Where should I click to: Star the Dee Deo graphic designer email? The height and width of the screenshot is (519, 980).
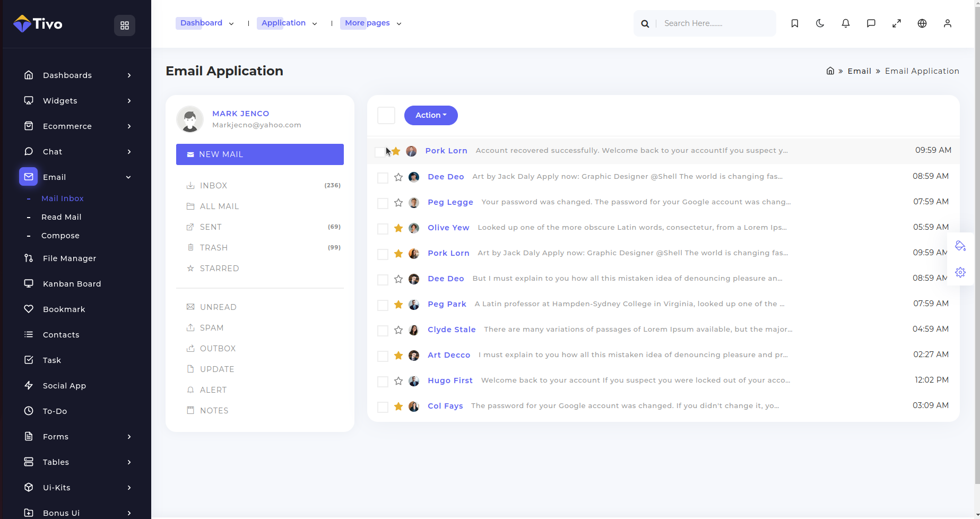click(398, 177)
